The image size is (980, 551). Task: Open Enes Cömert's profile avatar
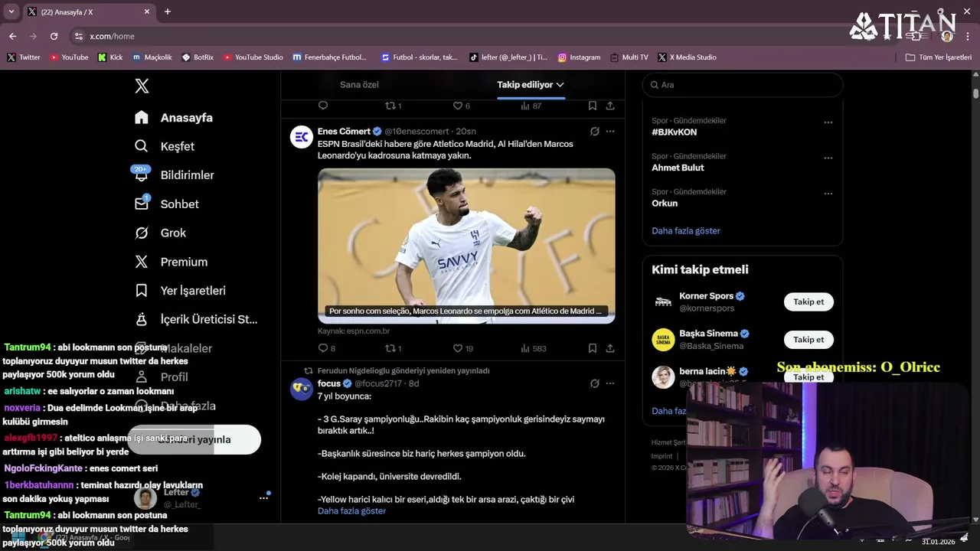302,137
